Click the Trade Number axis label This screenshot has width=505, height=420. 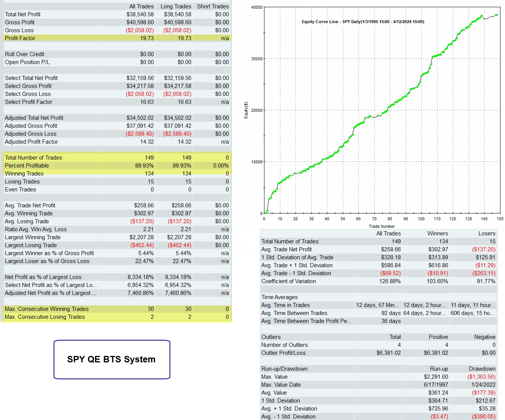click(382, 226)
